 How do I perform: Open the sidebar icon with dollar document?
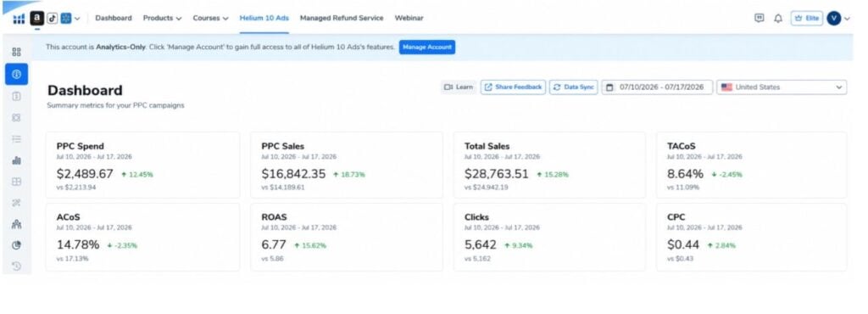pyautogui.click(x=16, y=96)
